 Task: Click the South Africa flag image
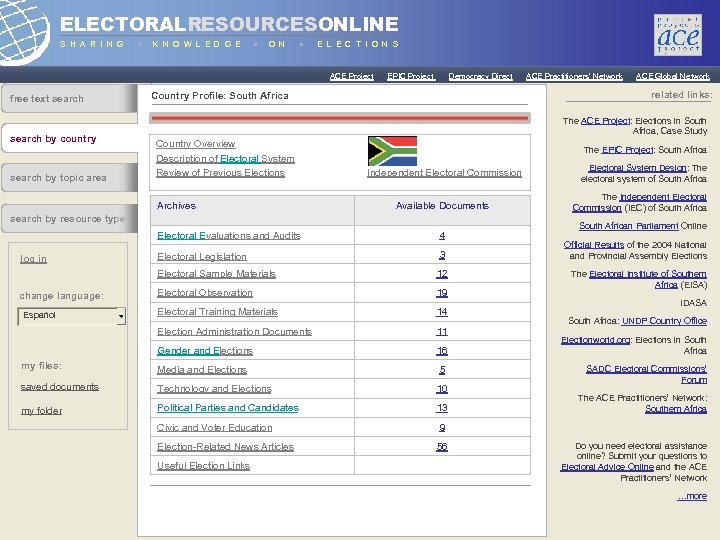click(x=392, y=151)
